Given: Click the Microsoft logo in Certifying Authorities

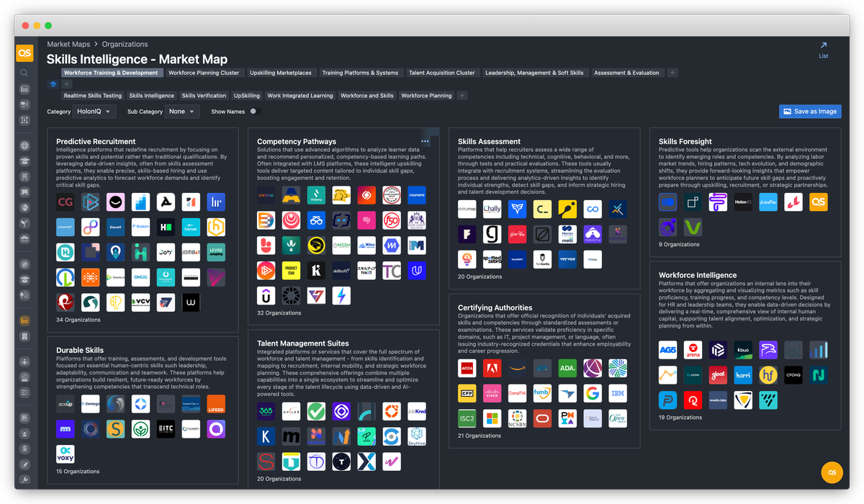Looking at the screenshot, I should pyautogui.click(x=492, y=419).
